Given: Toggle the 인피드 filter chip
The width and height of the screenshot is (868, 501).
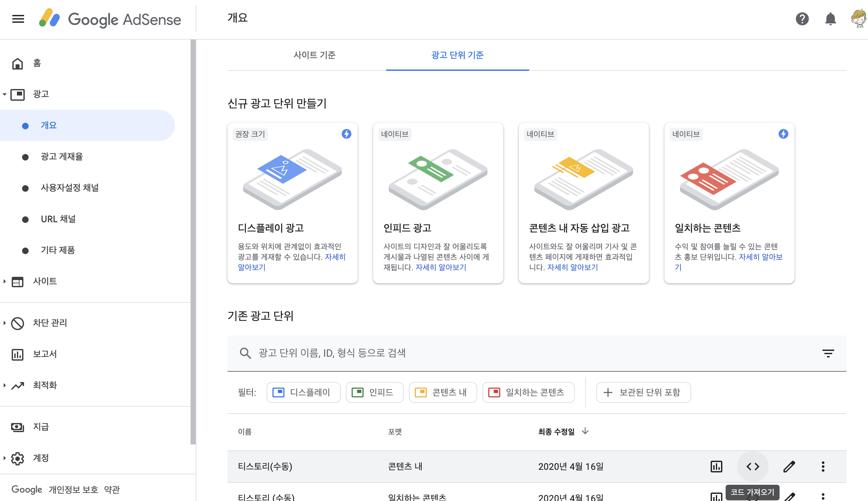Looking at the screenshot, I should pos(374,392).
